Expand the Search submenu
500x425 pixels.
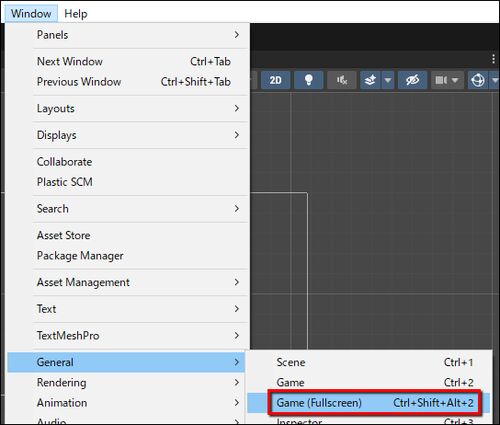[128, 209]
